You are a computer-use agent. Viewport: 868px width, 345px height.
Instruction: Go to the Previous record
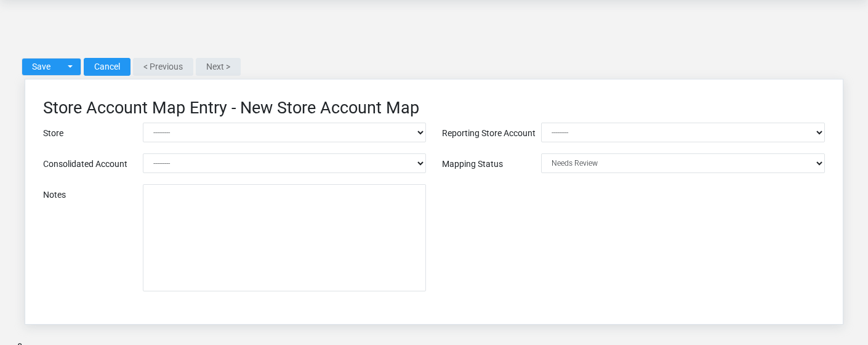coord(163,67)
